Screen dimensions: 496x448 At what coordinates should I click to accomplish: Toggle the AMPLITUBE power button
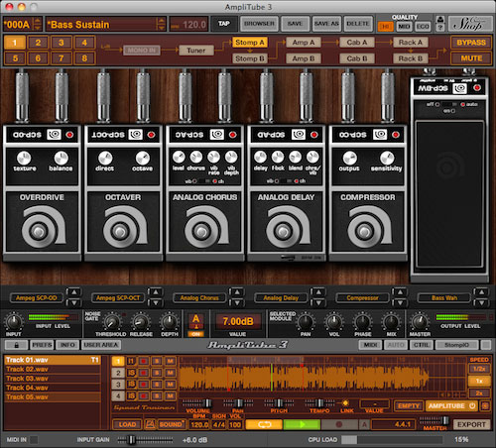click(451, 406)
